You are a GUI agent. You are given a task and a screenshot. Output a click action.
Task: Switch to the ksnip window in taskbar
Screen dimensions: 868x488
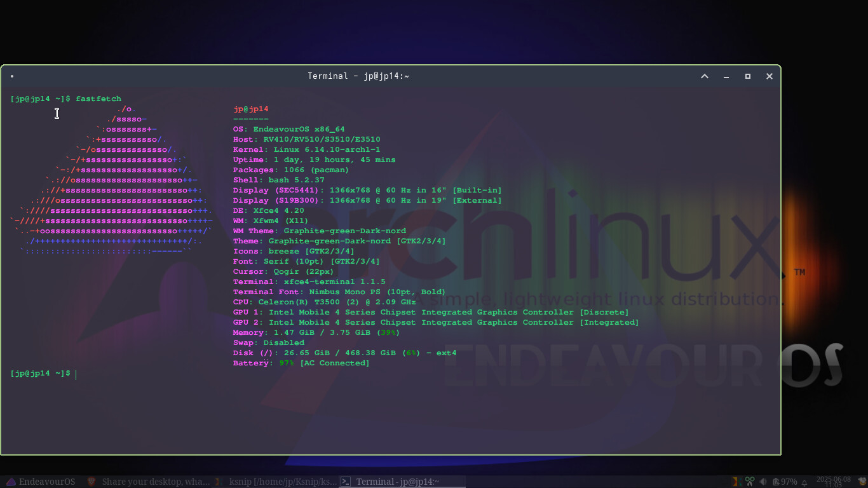[x=276, y=482]
